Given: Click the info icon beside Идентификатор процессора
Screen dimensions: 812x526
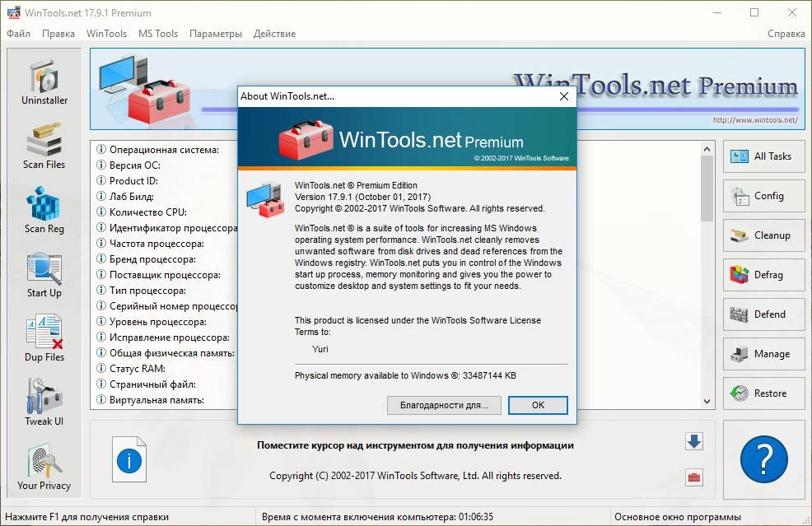Looking at the screenshot, I should pyautogui.click(x=101, y=227).
